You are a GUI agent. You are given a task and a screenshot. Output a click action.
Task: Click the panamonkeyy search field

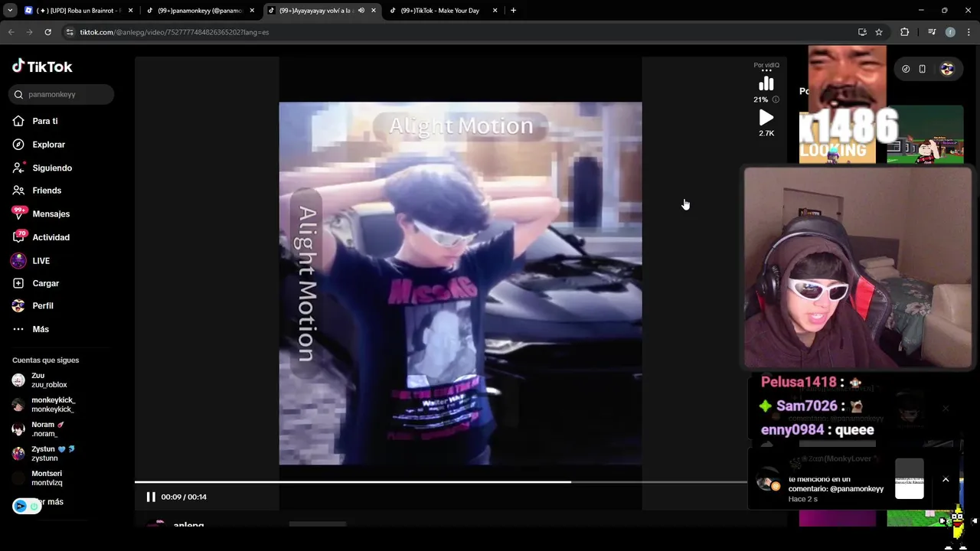(x=61, y=94)
